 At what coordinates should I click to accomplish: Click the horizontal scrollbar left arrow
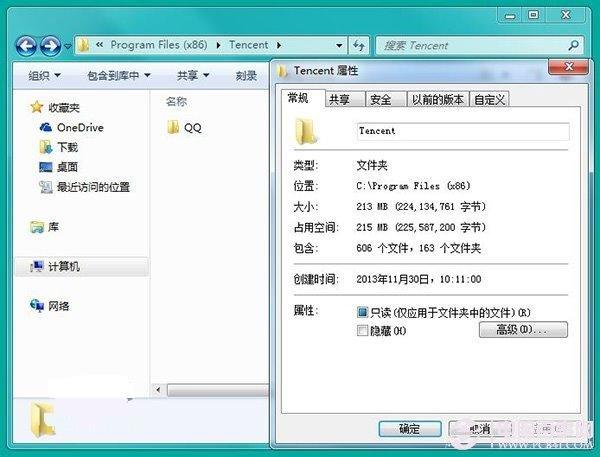coord(158,390)
